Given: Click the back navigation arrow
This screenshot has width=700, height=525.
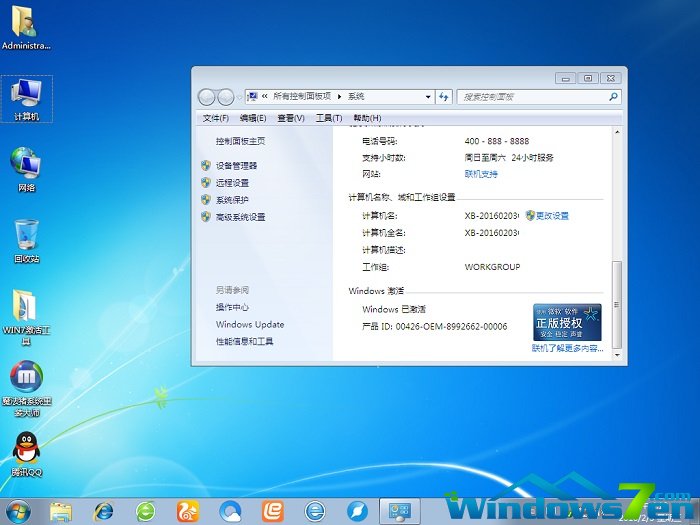Looking at the screenshot, I should (207, 97).
